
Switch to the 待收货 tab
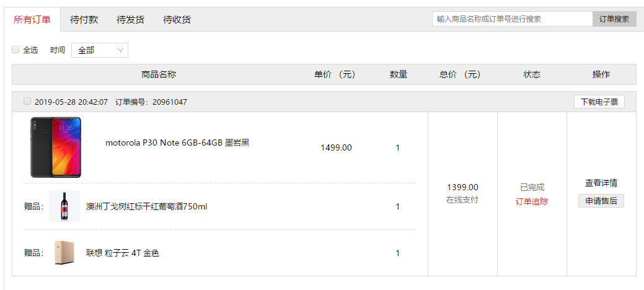(177, 19)
